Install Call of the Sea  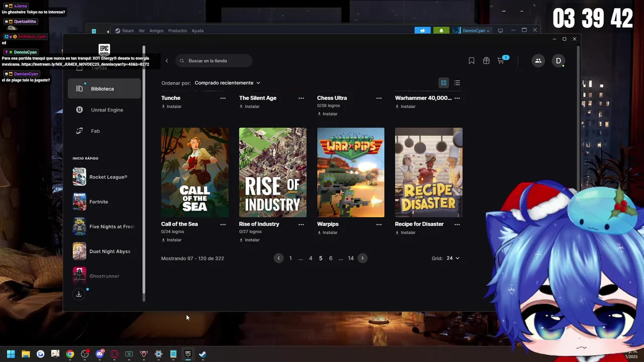pos(172,240)
